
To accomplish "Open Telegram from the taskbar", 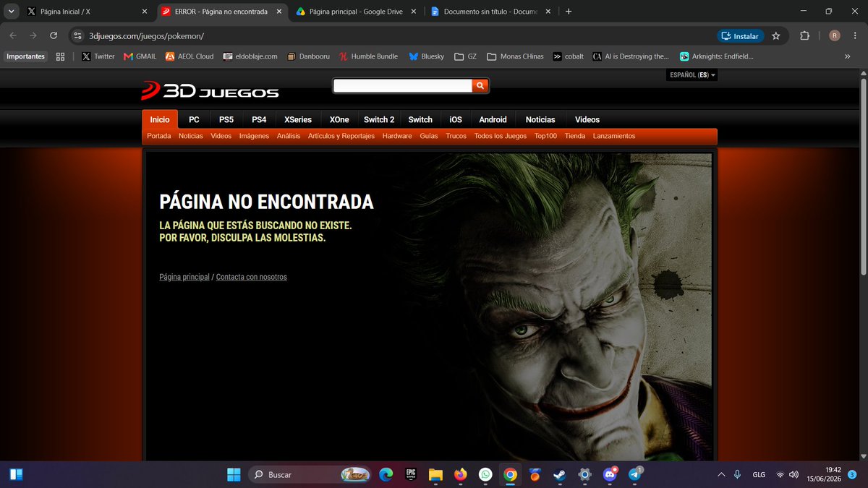I will 635,474.
